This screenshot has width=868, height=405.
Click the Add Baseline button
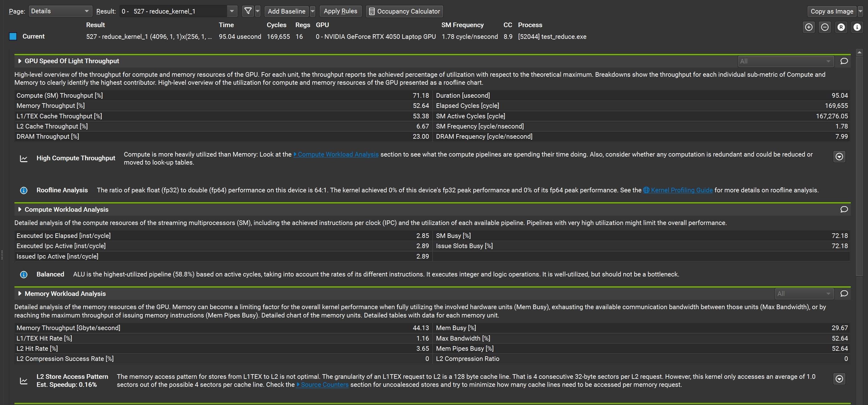click(287, 11)
